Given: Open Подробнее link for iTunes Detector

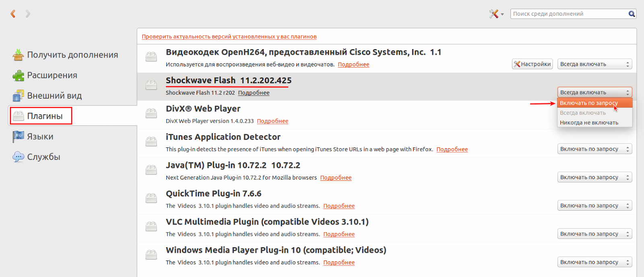Looking at the screenshot, I should tap(452, 149).
